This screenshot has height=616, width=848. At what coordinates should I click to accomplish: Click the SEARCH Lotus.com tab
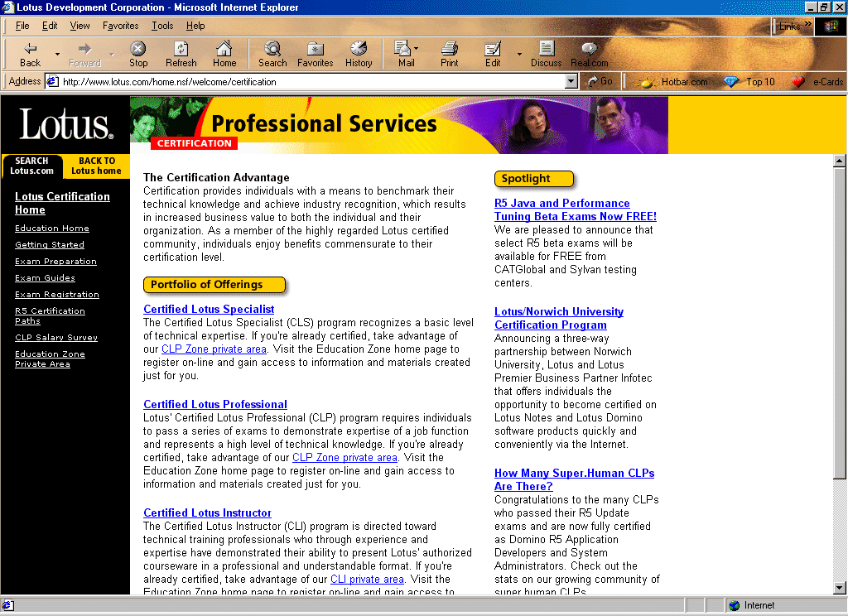32,166
